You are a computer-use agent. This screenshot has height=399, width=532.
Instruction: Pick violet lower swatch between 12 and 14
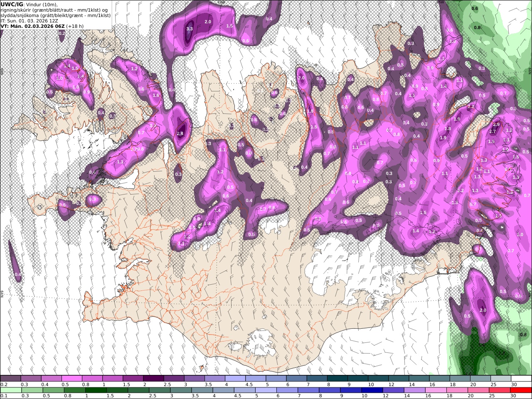(x=393, y=390)
